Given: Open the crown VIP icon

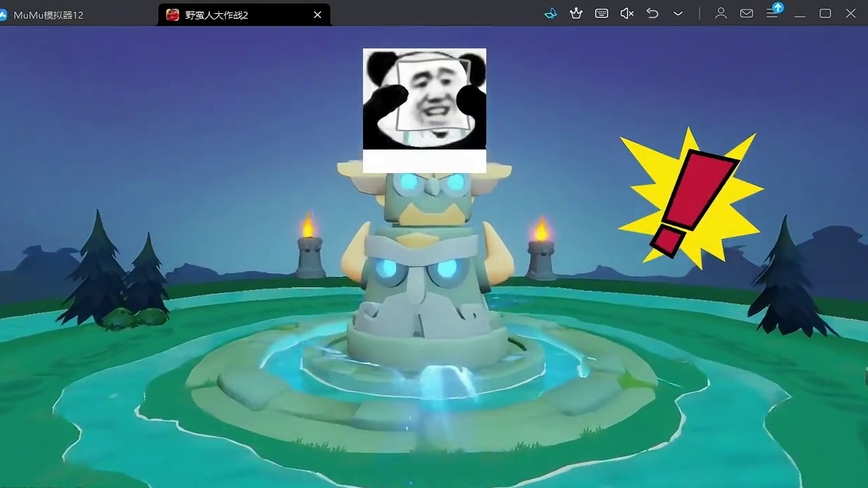Looking at the screenshot, I should (x=576, y=13).
